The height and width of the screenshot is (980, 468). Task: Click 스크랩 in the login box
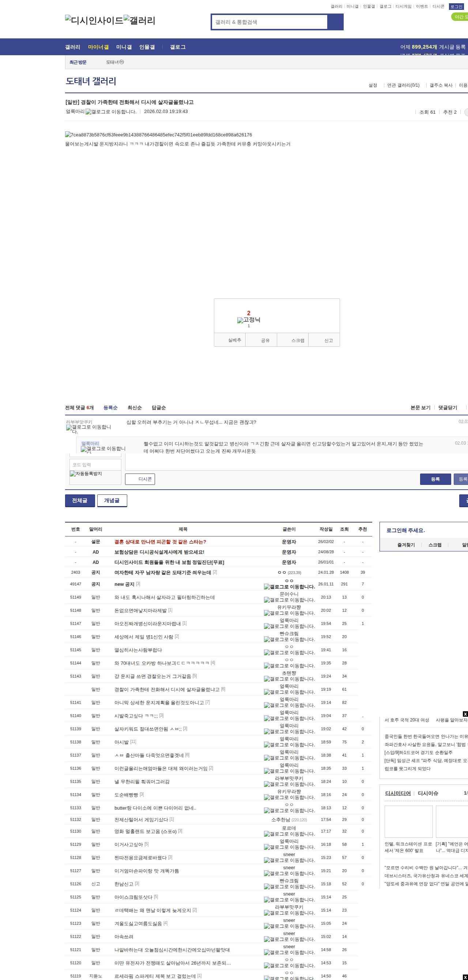tap(435, 545)
